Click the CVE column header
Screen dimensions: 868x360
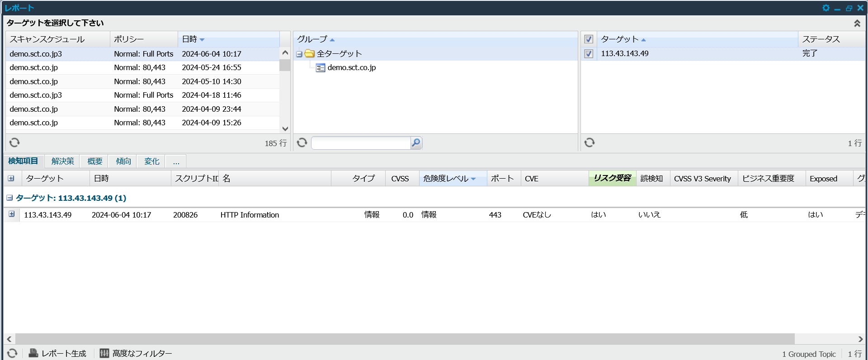coord(554,179)
